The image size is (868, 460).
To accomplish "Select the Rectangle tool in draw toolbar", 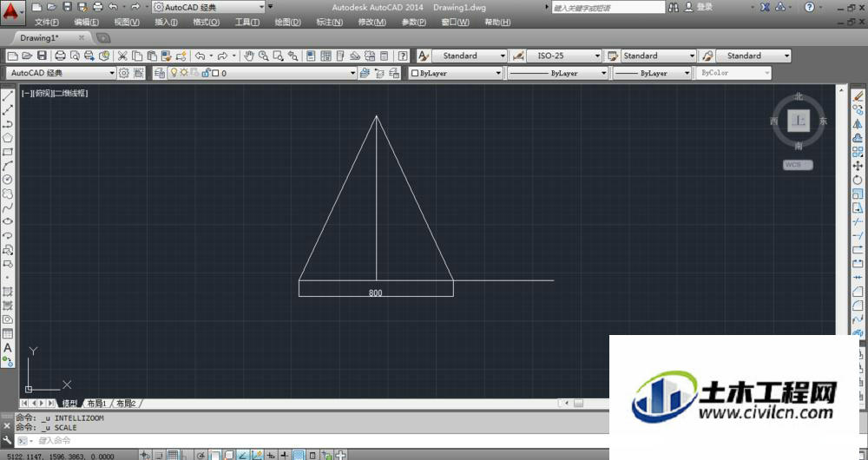I will pos(8,152).
